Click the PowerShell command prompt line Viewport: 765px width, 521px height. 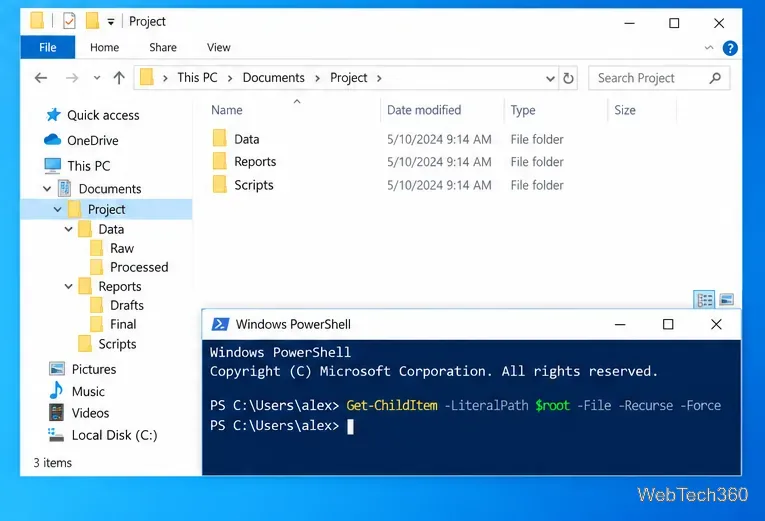(282, 426)
